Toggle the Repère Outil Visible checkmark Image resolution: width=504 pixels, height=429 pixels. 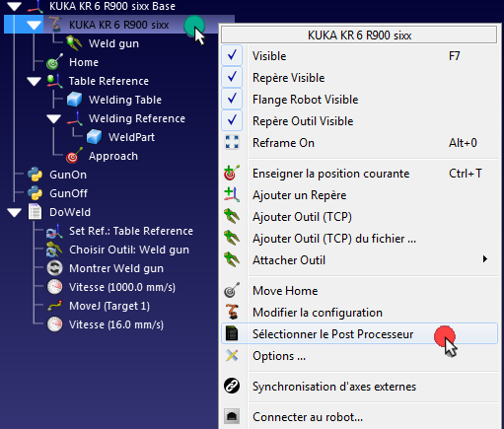pyautogui.click(x=232, y=120)
